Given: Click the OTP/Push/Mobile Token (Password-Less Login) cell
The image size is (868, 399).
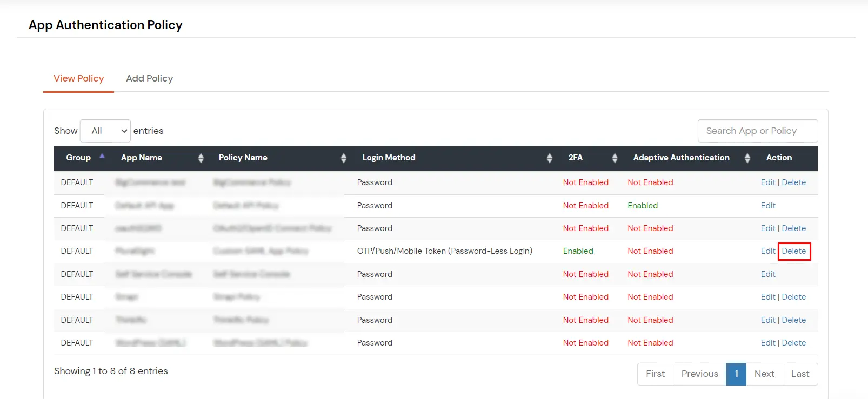Looking at the screenshot, I should click(445, 251).
